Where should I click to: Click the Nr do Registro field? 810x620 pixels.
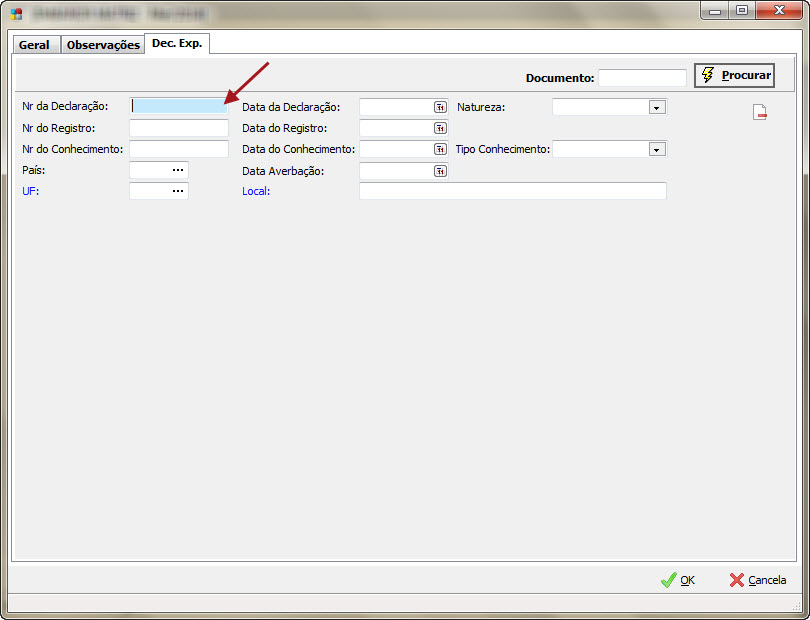point(179,128)
